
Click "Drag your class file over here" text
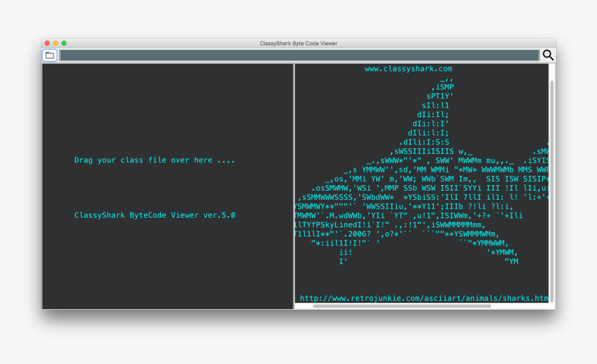[154, 160]
